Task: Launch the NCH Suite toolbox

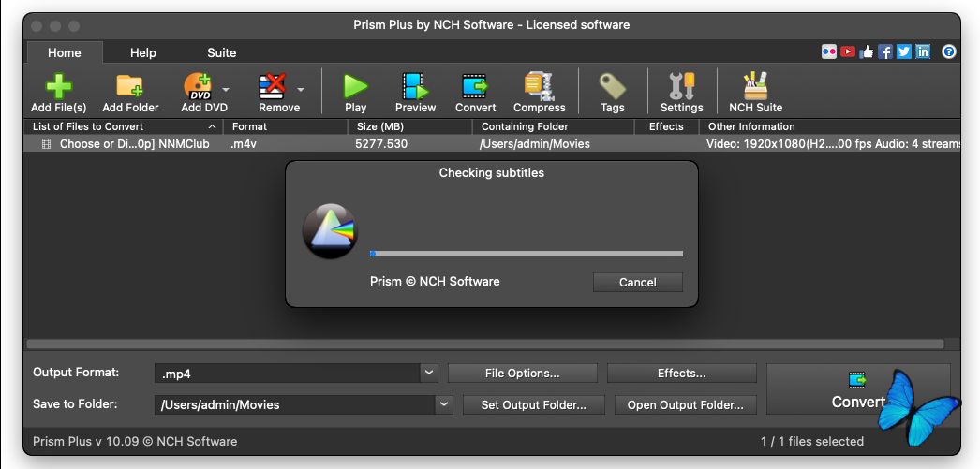Action: click(755, 87)
